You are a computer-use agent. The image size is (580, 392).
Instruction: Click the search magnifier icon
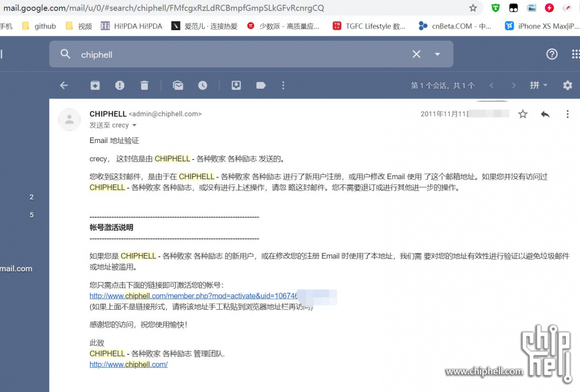(x=66, y=54)
